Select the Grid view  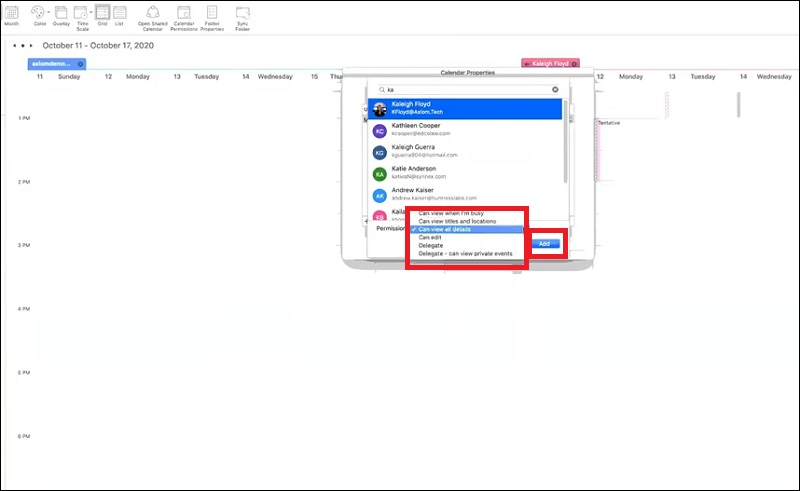tap(103, 15)
